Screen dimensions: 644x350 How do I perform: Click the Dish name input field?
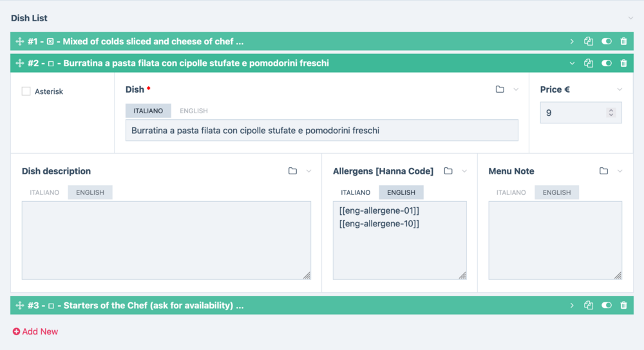point(321,131)
